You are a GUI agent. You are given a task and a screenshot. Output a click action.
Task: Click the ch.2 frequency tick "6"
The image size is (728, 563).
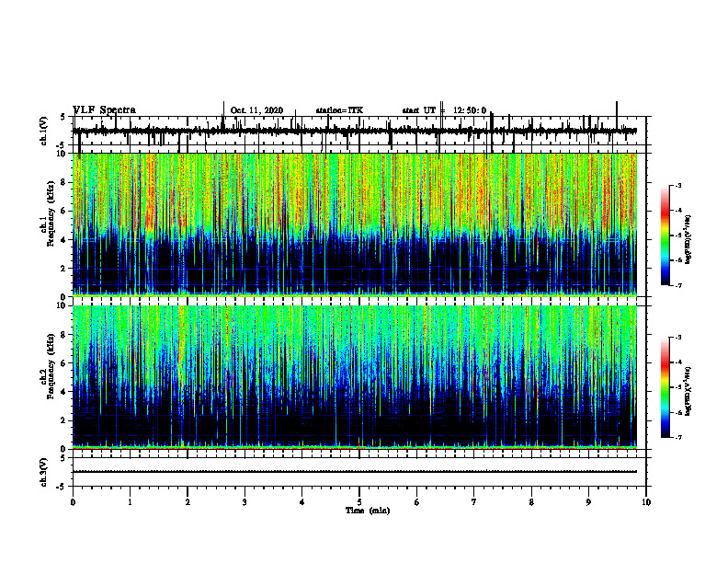pyautogui.click(x=64, y=363)
